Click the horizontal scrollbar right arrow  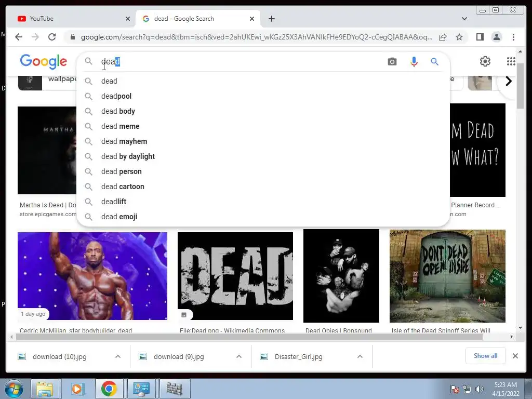[x=512, y=337]
